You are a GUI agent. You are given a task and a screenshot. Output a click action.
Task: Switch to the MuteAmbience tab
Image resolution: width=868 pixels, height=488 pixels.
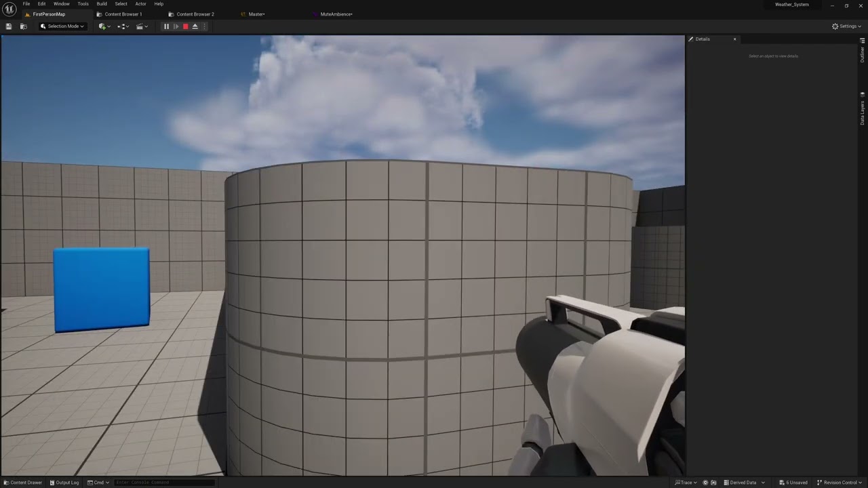coord(336,14)
